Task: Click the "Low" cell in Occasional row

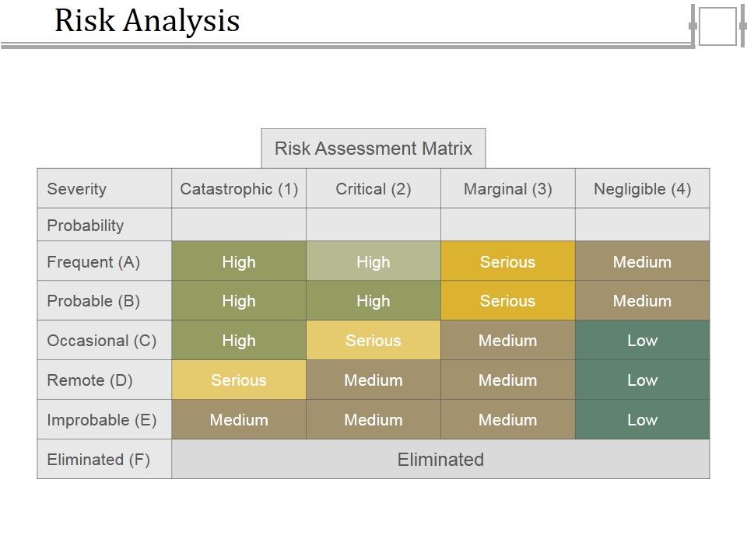Action: tap(643, 341)
